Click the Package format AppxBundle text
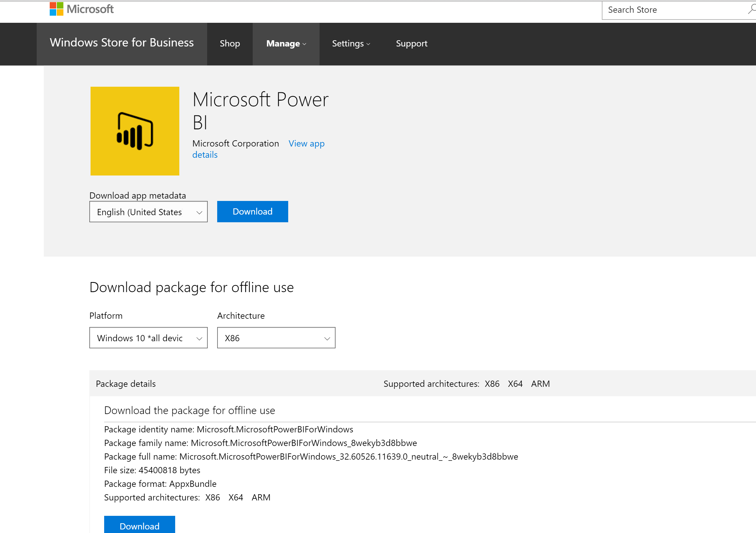Viewport: 756px width, 533px height. [160, 484]
